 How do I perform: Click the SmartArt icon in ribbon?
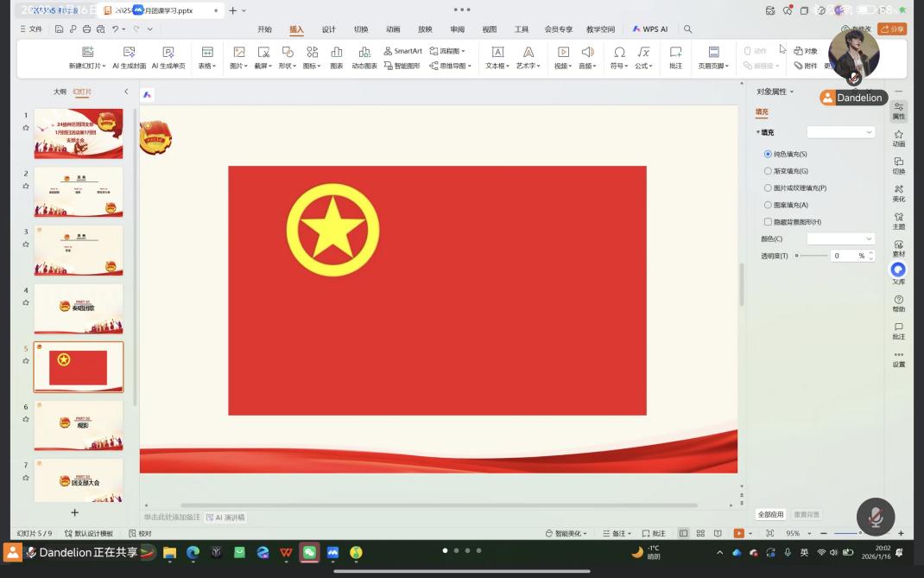[x=402, y=51]
